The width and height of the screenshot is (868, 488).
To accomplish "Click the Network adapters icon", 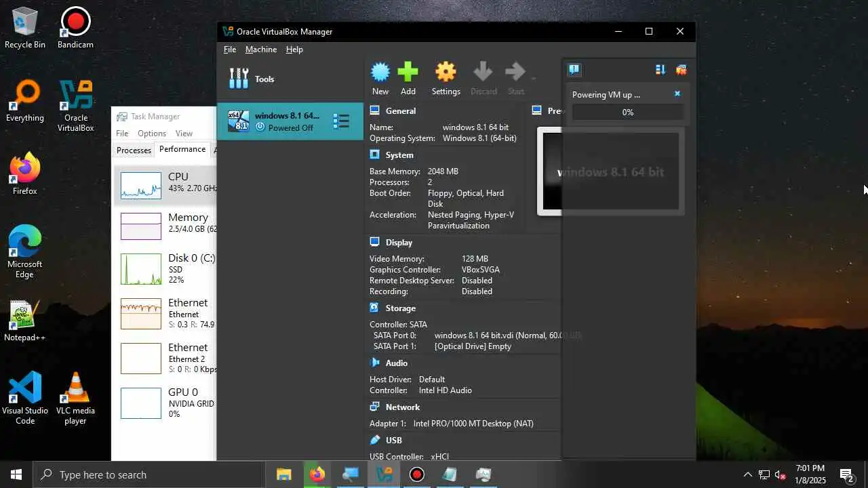I will [x=375, y=407].
